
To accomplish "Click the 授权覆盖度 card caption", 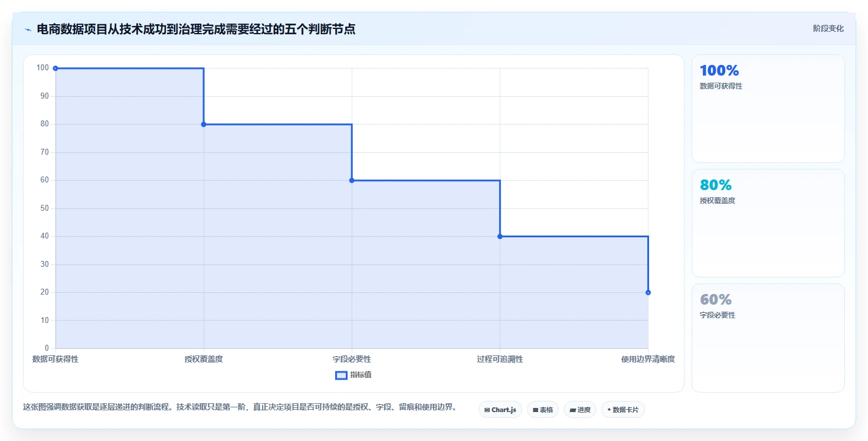I will pyautogui.click(x=718, y=201).
